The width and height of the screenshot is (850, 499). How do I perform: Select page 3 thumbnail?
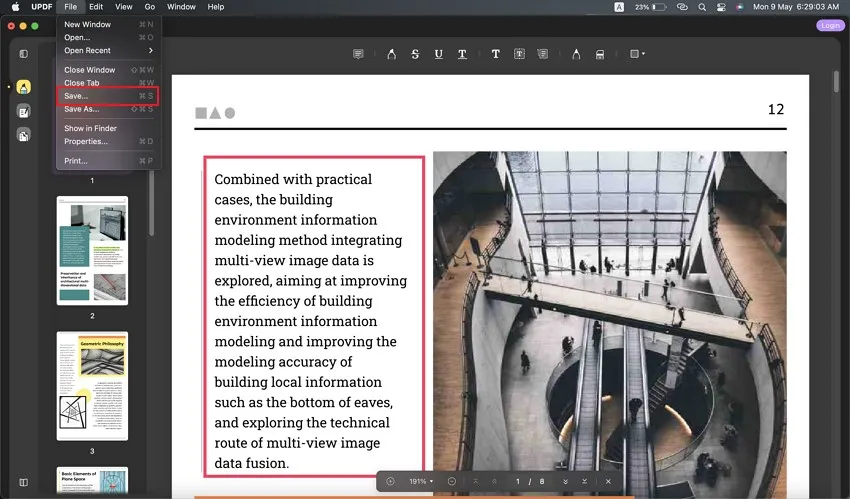pyautogui.click(x=92, y=386)
